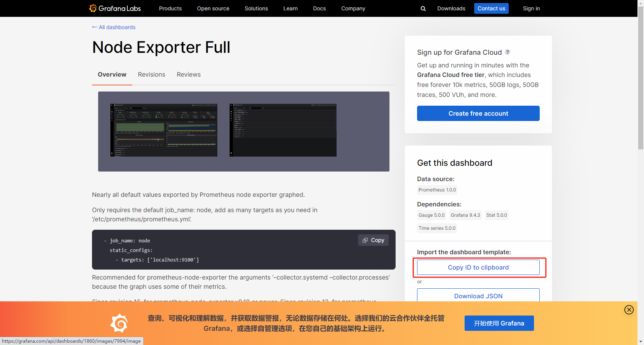Go to Downloads page
This screenshot has width=644, height=345.
[451, 8]
